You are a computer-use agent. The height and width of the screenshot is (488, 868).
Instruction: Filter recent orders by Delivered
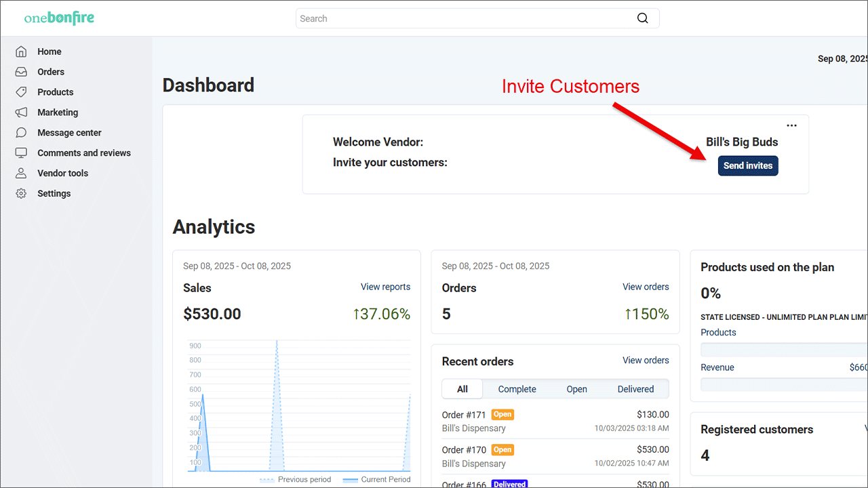[635, 389]
